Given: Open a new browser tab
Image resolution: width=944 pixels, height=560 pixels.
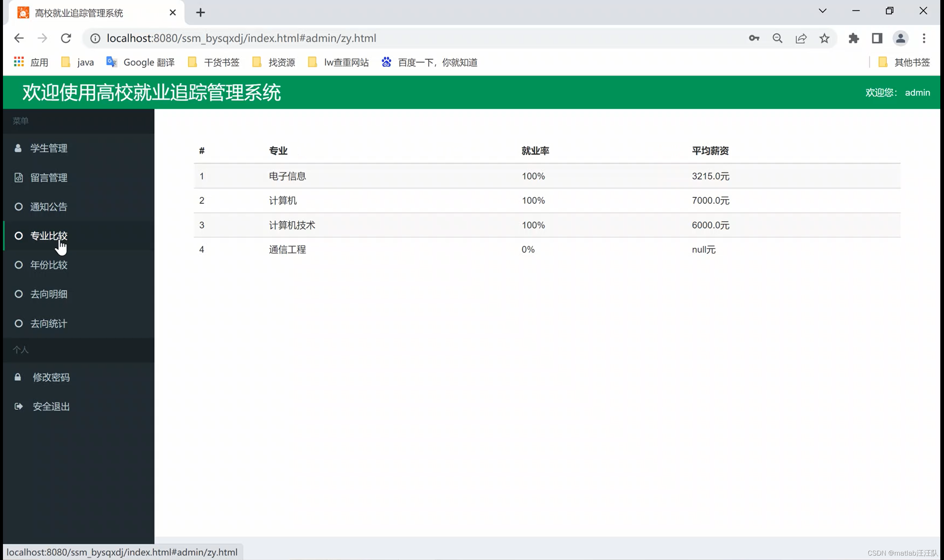Looking at the screenshot, I should pyautogui.click(x=201, y=13).
